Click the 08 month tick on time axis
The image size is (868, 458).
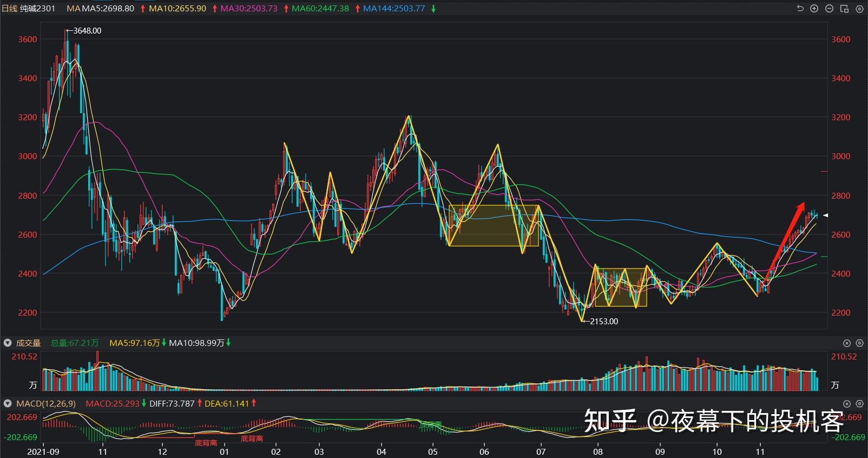[x=597, y=452]
